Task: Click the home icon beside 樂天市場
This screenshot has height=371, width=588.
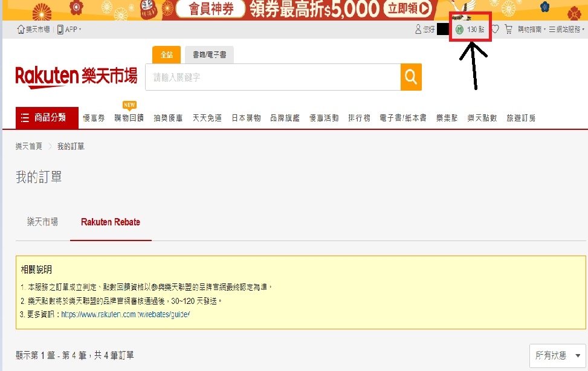Action: (x=21, y=29)
